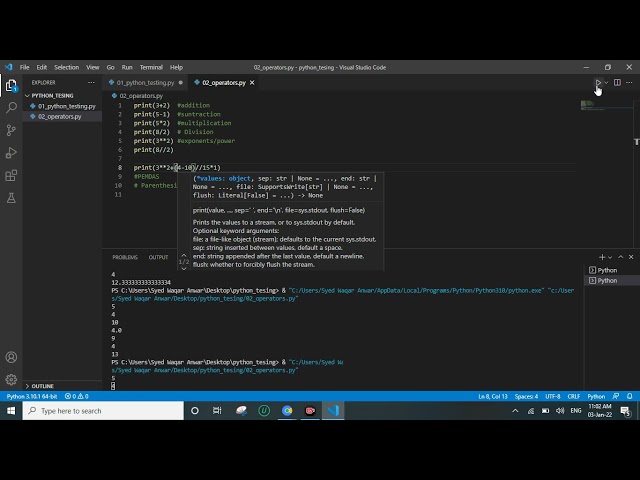The image size is (640, 480).
Task: Open the Accounts menu icon
Action: 11,357
